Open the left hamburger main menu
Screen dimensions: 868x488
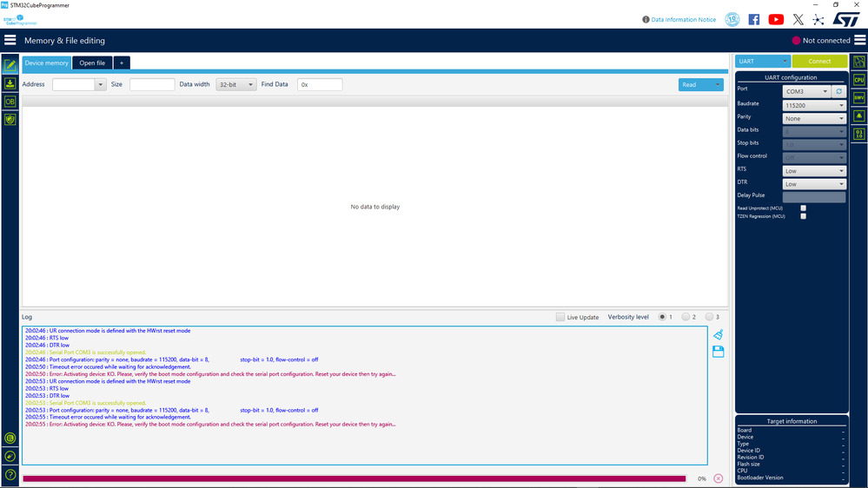(10, 40)
